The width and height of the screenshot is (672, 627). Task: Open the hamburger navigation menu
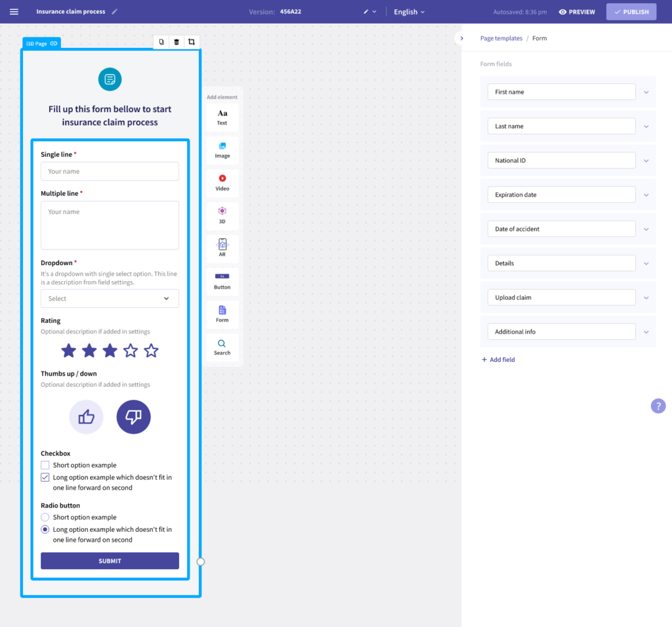pos(14,11)
